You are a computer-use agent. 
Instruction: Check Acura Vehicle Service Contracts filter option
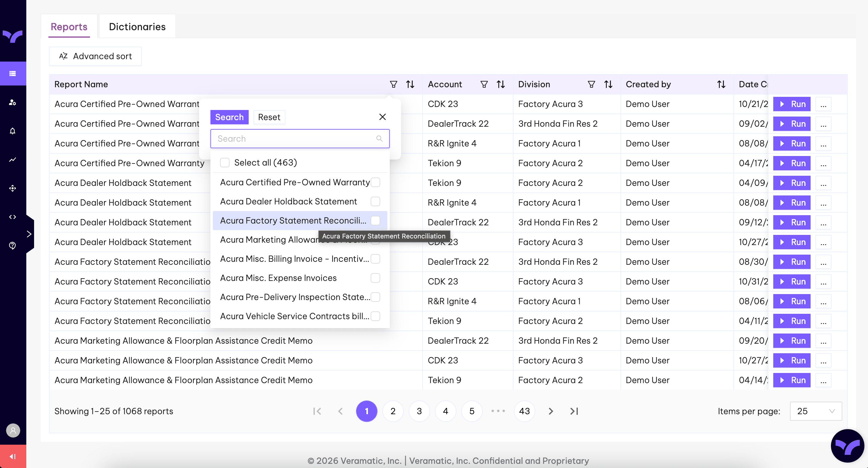375,316
